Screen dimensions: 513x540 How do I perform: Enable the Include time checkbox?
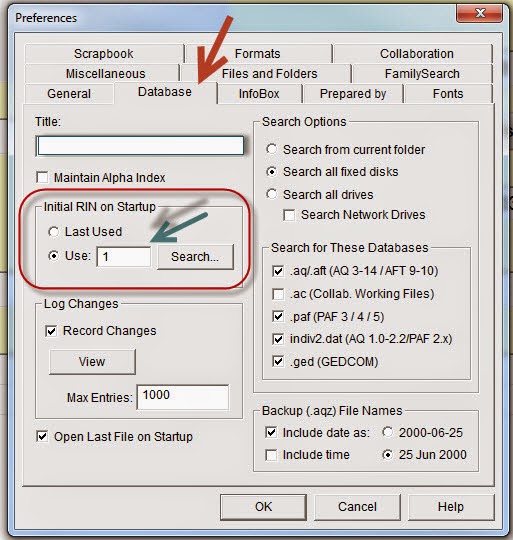pyautogui.click(x=271, y=455)
